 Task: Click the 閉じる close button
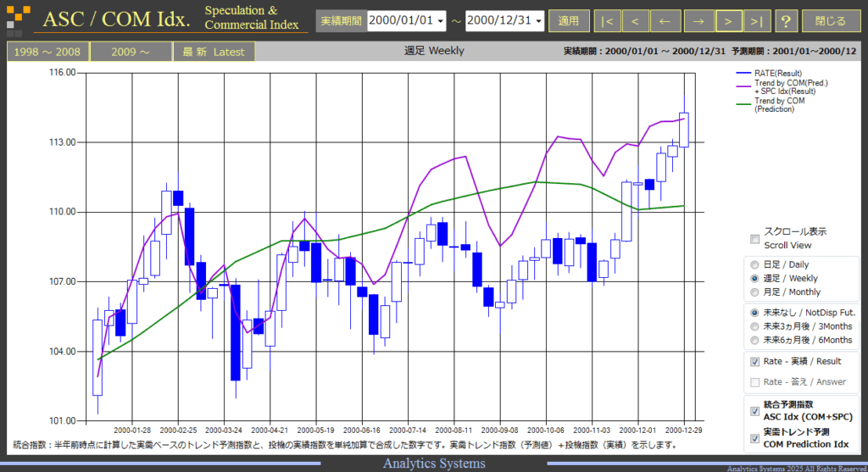click(831, 21)
